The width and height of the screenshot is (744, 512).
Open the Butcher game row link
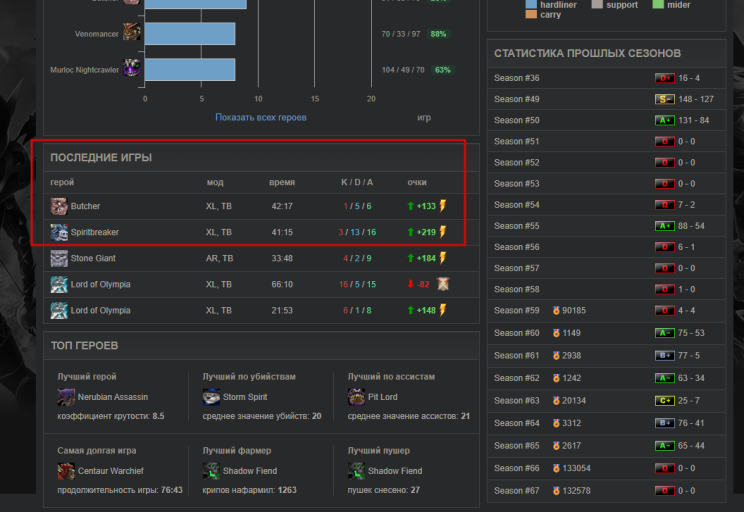(x=85, y=206)
